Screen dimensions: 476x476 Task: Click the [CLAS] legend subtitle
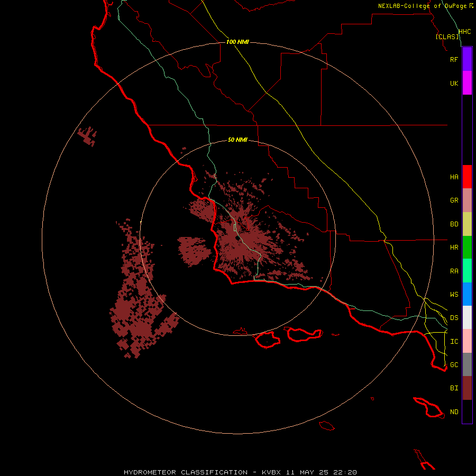(x=447, y=36)
